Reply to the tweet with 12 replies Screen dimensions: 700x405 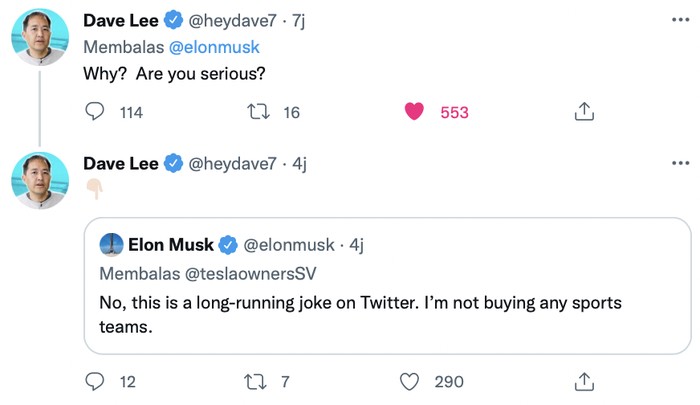[95, 381]
